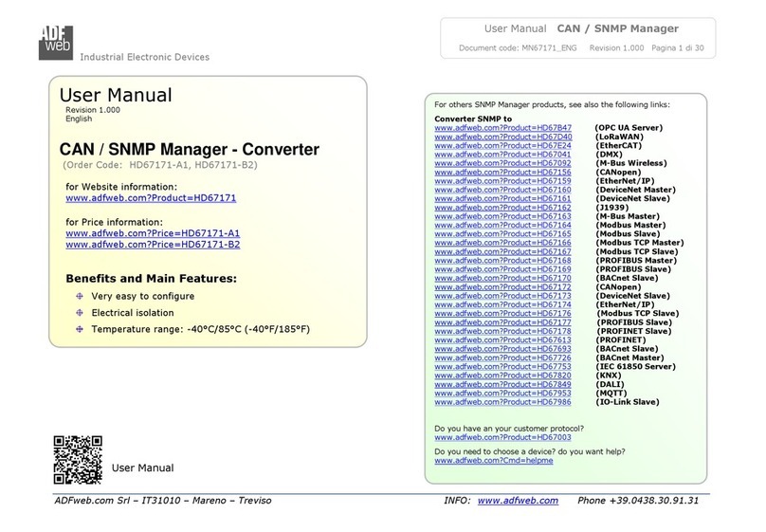Screen dimensions: 766x532
Task: Open the HD67166 Modbus TCP Master link
Action: coord(502,243)
